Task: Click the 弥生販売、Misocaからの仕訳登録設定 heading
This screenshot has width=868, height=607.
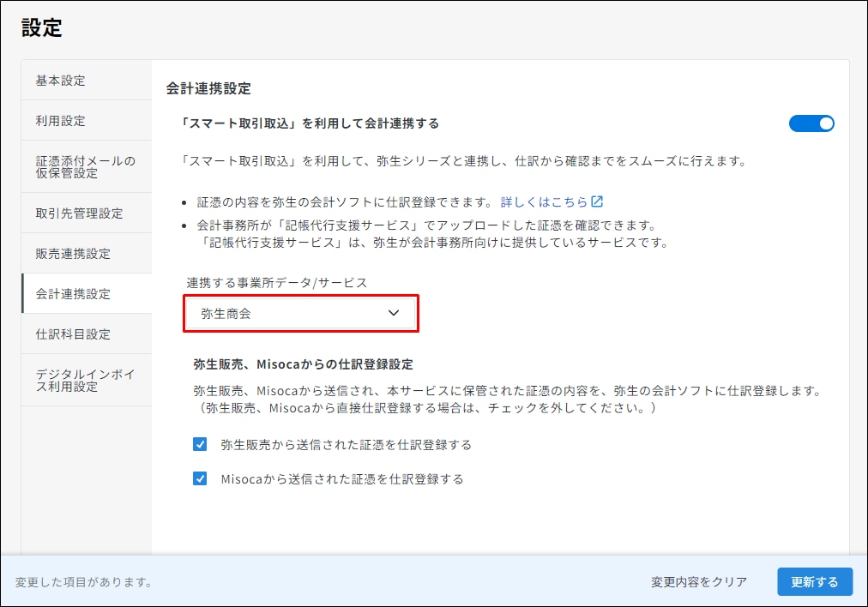Action: [303, 364]
